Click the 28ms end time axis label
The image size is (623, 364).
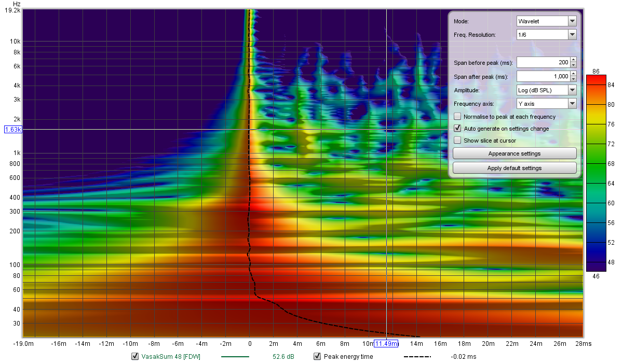point(584,344)
